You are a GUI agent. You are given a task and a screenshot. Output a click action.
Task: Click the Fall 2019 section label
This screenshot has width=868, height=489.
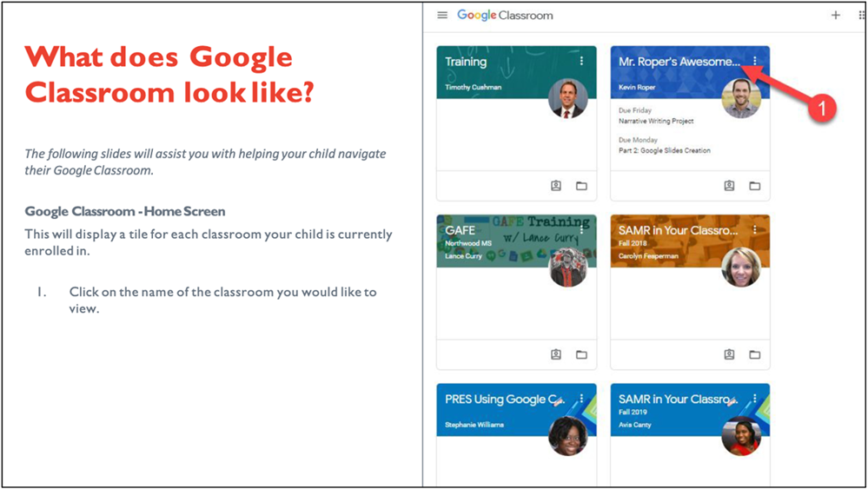(x=633, y=412)
